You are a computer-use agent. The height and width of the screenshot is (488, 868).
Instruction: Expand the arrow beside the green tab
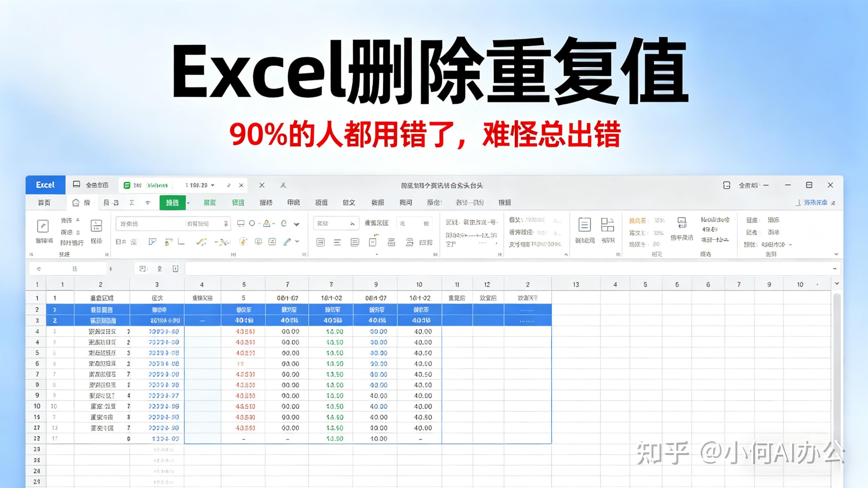point(188,203)
